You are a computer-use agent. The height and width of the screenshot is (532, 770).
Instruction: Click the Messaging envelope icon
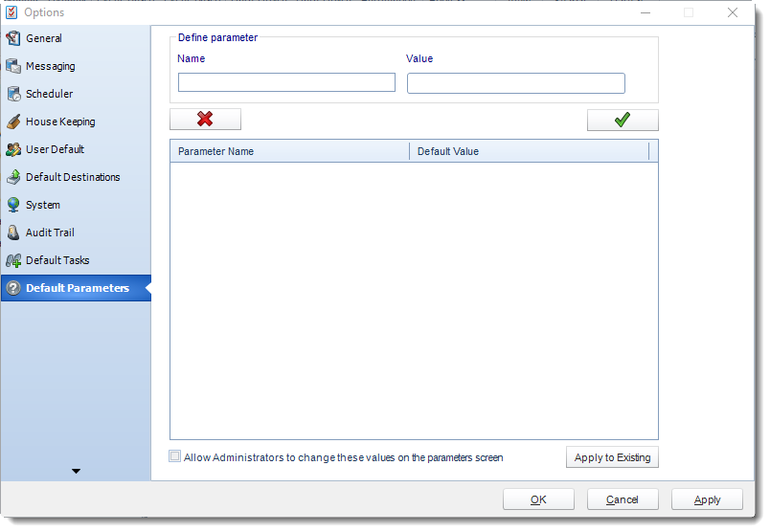(x=13, y=66)
